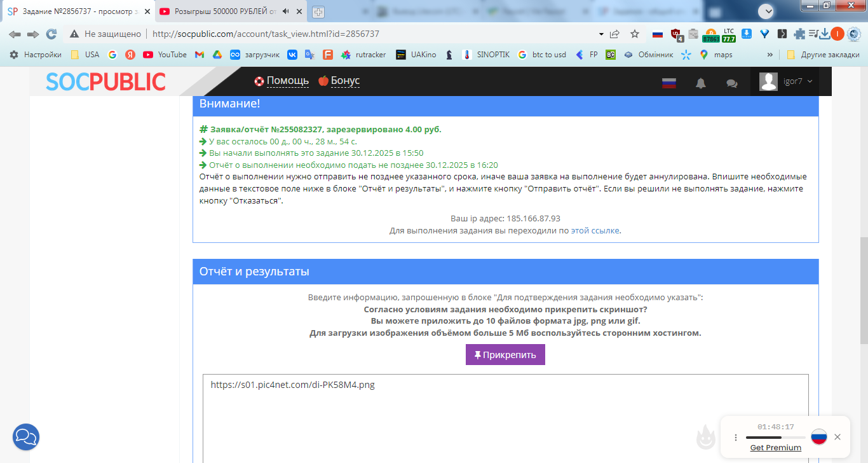Image resolution: width=868 pixels, height=463 pixels.
Task: Open the VK bookmark icon
Action: point(292,55)
